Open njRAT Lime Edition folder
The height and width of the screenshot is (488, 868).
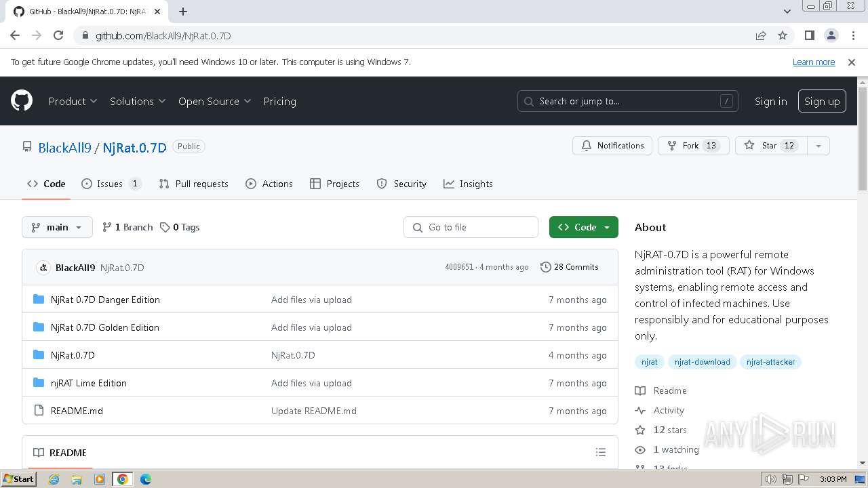tap(89, 383)
